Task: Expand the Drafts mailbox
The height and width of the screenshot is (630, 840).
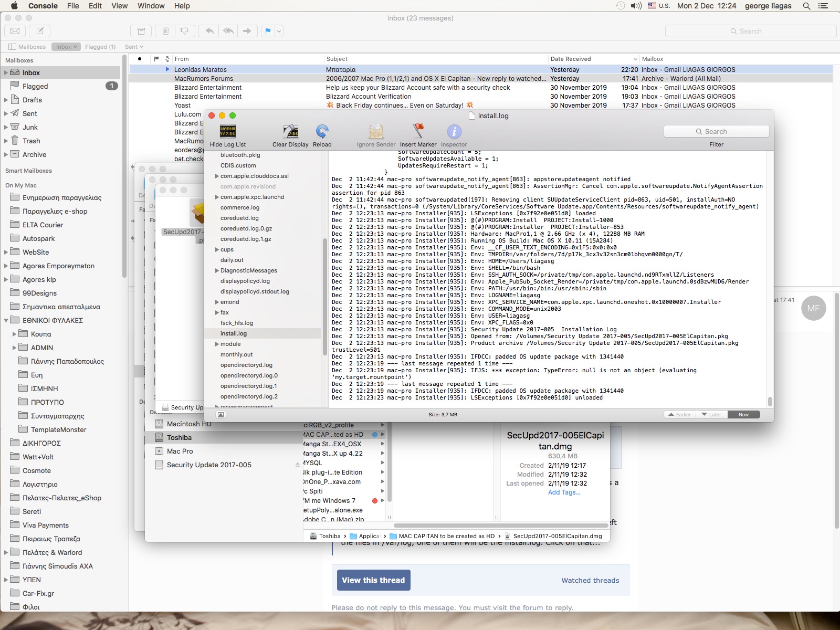Action: (6, 100)
